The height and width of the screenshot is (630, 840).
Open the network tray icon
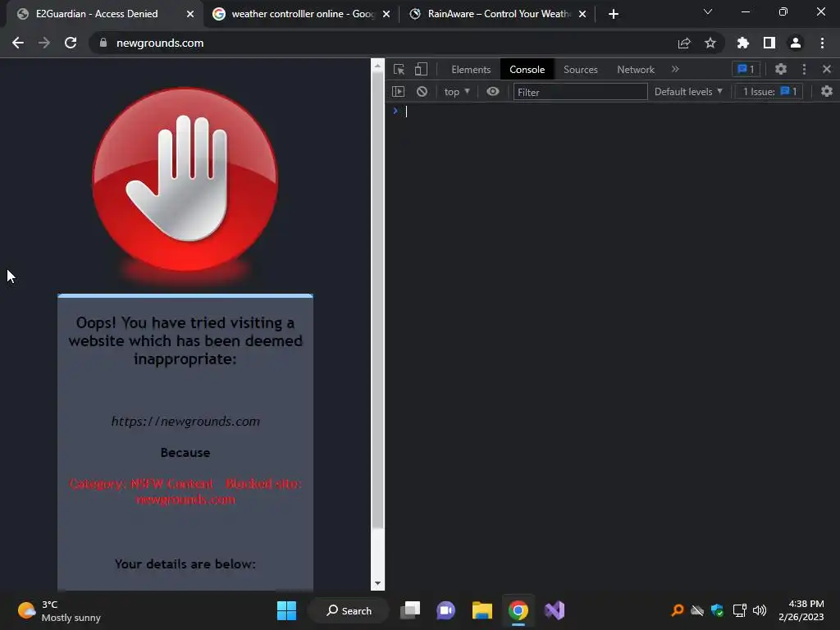pyautogui.click(x=739, y=610)
